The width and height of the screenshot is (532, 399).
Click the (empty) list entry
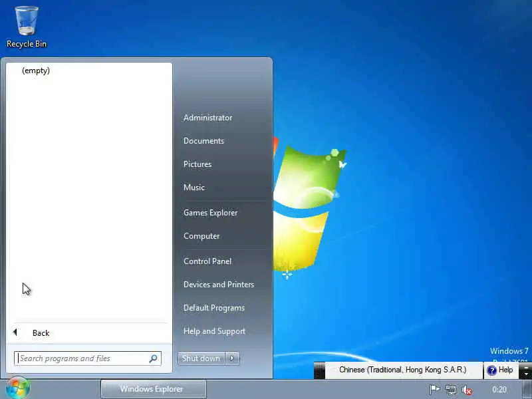coord(36,70)
